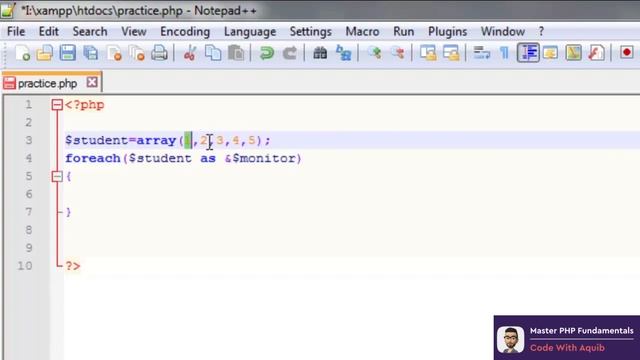
Task: Open Find with binoculars icon
Action: pos(320,53)
